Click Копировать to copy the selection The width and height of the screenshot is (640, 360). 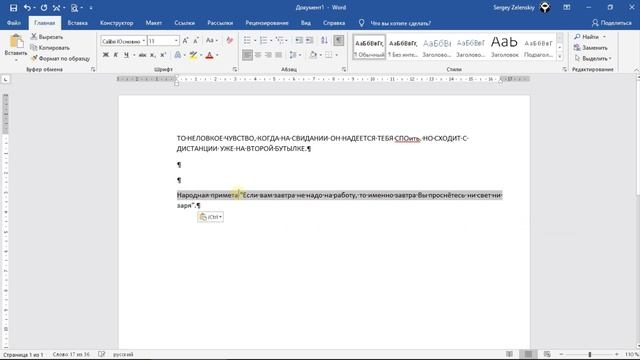click(49, 48)
